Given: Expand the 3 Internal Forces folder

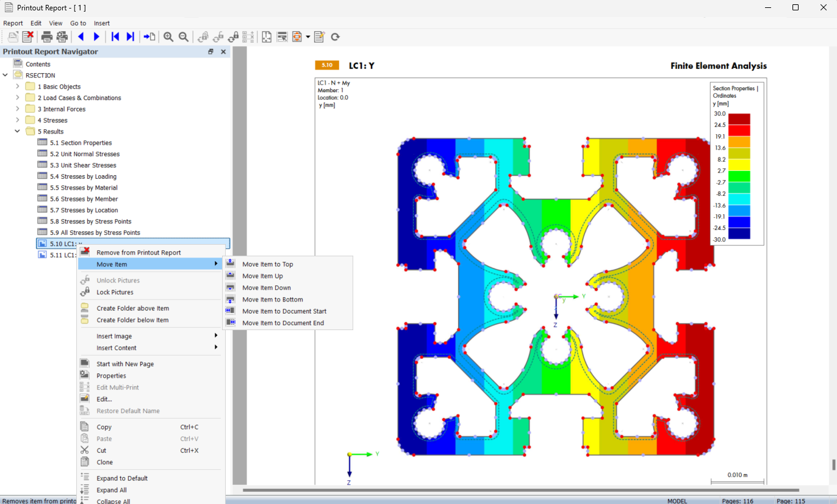Looking at the screenshot, I should click(18, 109).
